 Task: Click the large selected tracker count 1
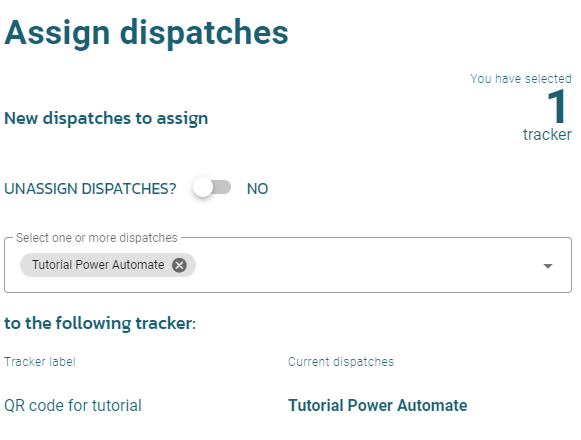tap(556, 107)
